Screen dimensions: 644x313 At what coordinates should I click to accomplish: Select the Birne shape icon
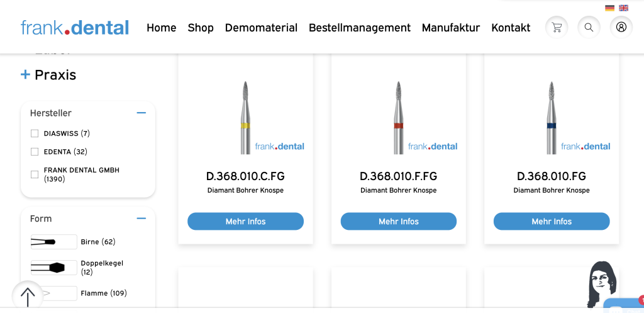click(54, 242)
